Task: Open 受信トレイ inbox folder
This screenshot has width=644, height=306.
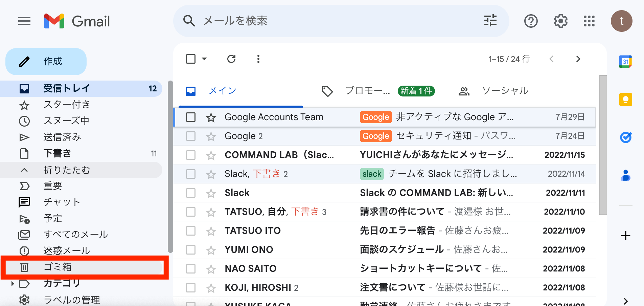Action: [x=81, y=89]
